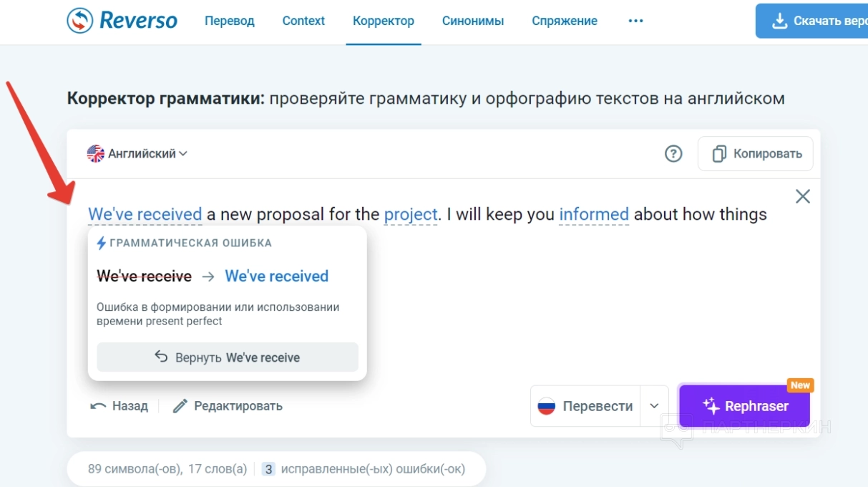The image size is (868, 487).
Task: Open the help question mark icon
Action: (673, 153)
